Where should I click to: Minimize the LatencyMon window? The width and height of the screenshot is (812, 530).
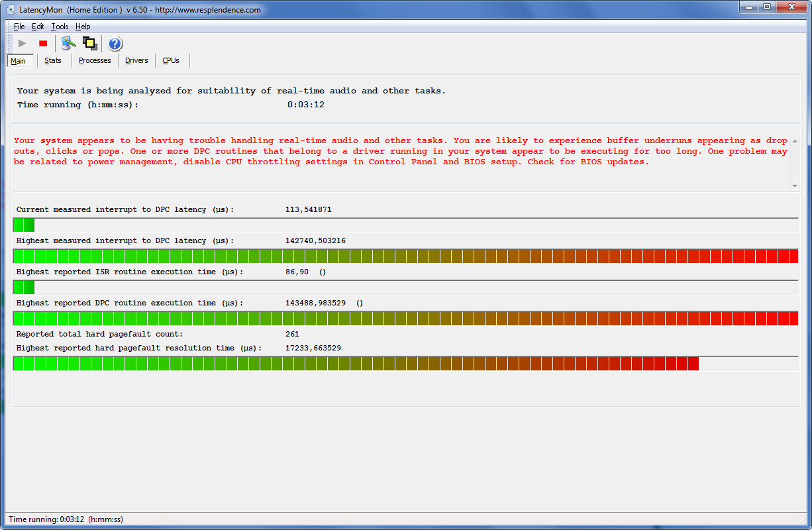click(x=748, y=7)
